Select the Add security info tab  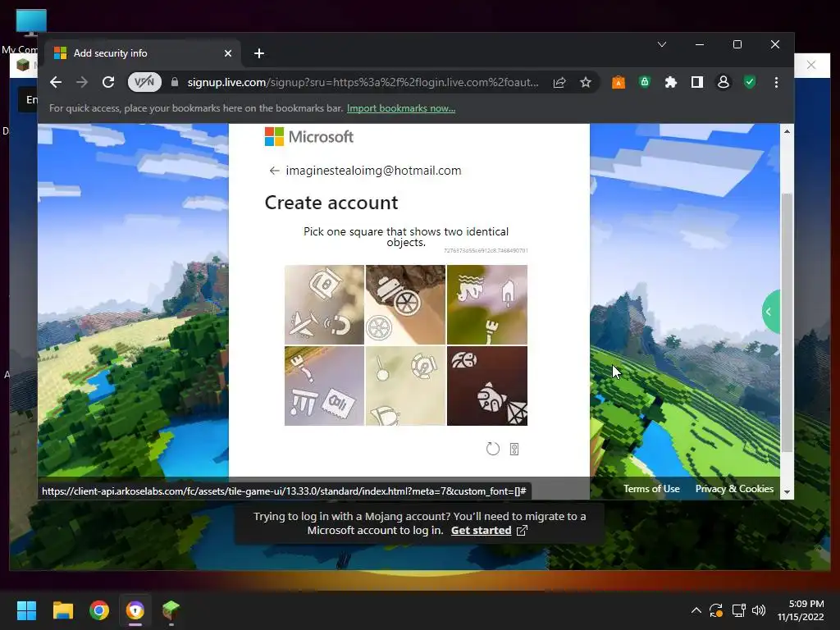tap(144, 53)
